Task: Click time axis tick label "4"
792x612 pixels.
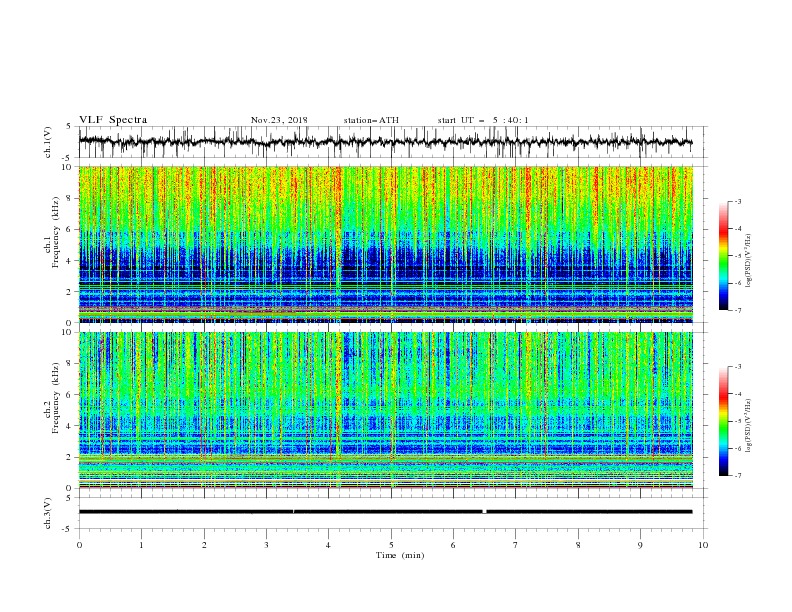Action: coord(328,545)
